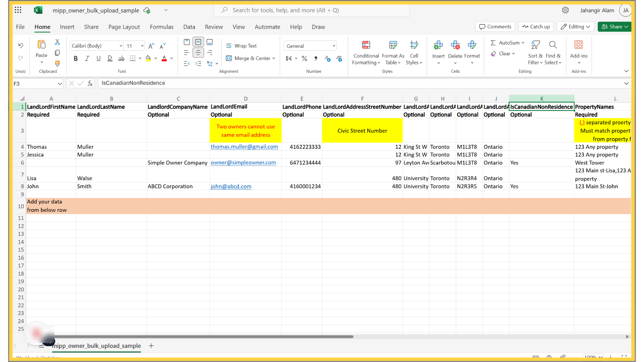
Task: Click the Undo arrow icon
Action: coord(21,46)
